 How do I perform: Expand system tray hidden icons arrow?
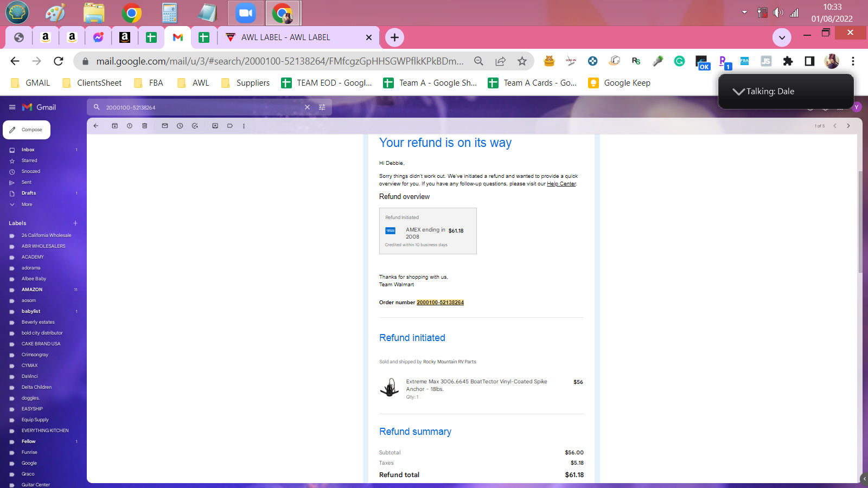tap(744, 12)
